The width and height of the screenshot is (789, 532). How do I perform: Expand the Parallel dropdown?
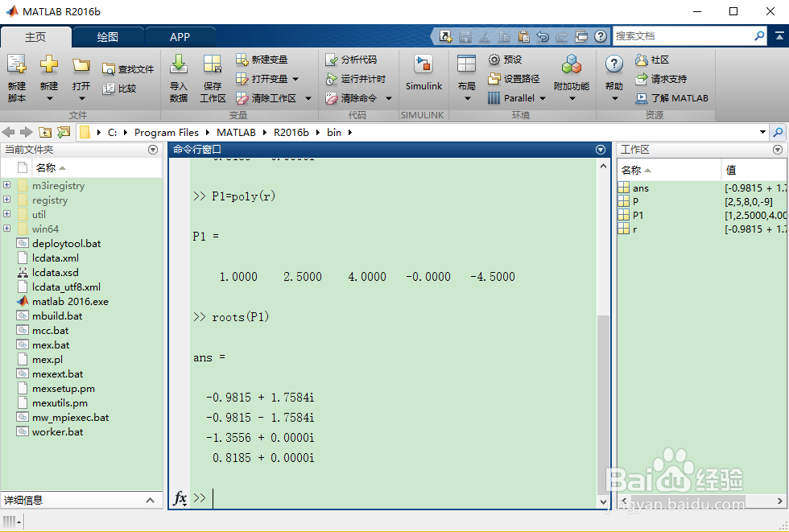pyautogui.click(x=543, y=98)
